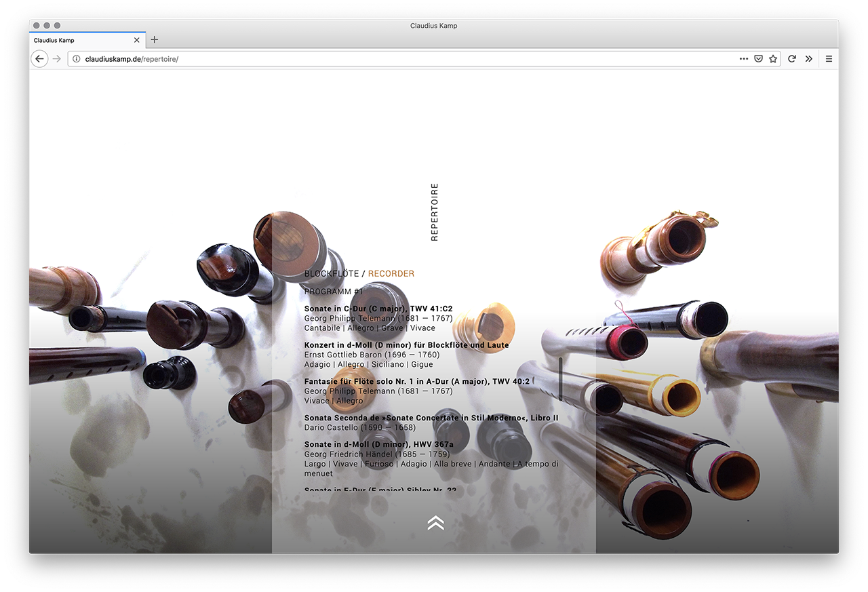Click the macOS fullscreen window button
Image resolution: width=868 pixels, height=592 pixels.
[57, 26]
